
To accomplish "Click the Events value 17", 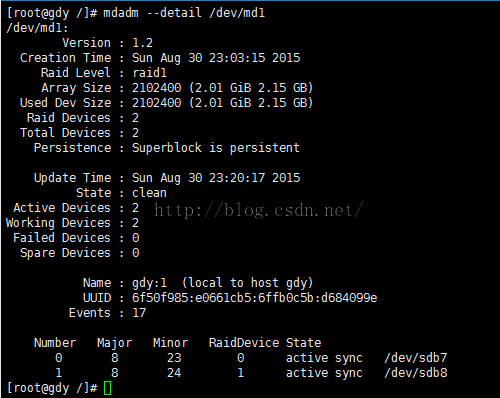I will [139, 313].
